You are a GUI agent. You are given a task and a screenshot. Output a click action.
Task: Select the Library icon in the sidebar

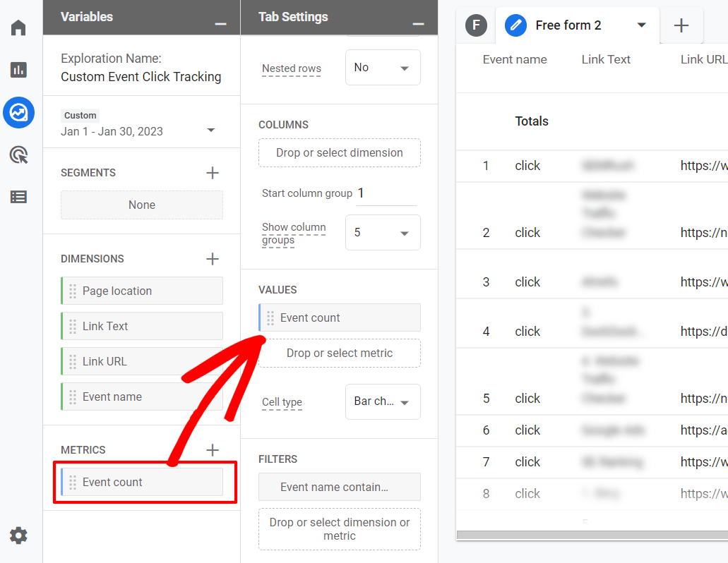[x=18, y=197]
